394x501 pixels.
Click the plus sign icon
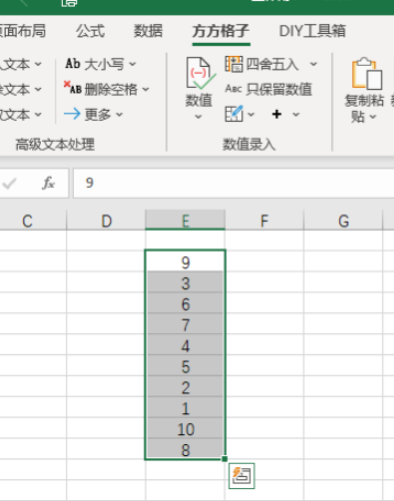(x=277, y=114)
